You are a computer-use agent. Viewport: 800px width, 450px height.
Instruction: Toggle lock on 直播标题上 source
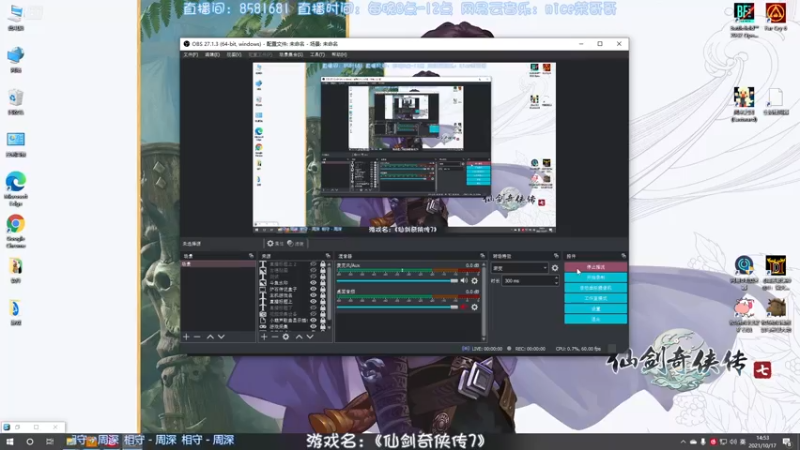point(322,302)
